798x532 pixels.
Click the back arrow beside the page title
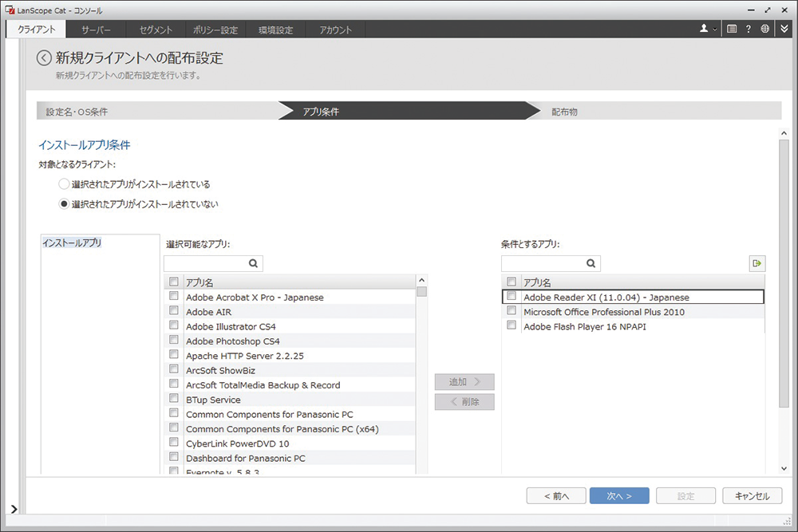44,58
